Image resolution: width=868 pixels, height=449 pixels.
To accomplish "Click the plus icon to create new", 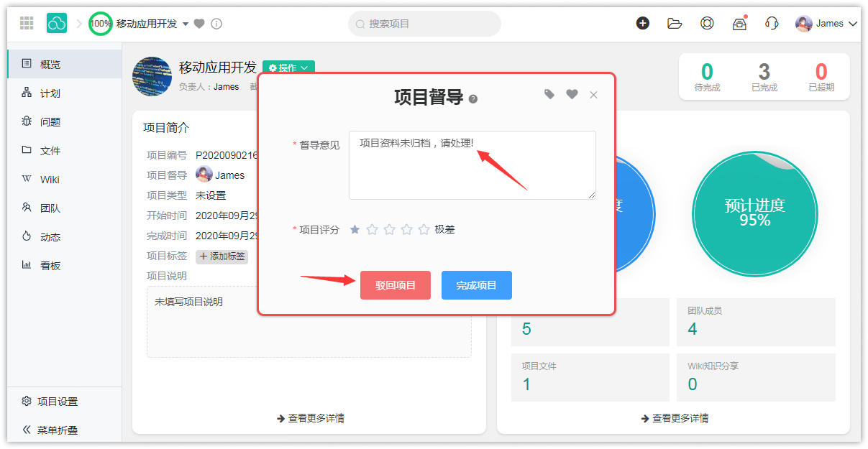I will tap(643, 23).
